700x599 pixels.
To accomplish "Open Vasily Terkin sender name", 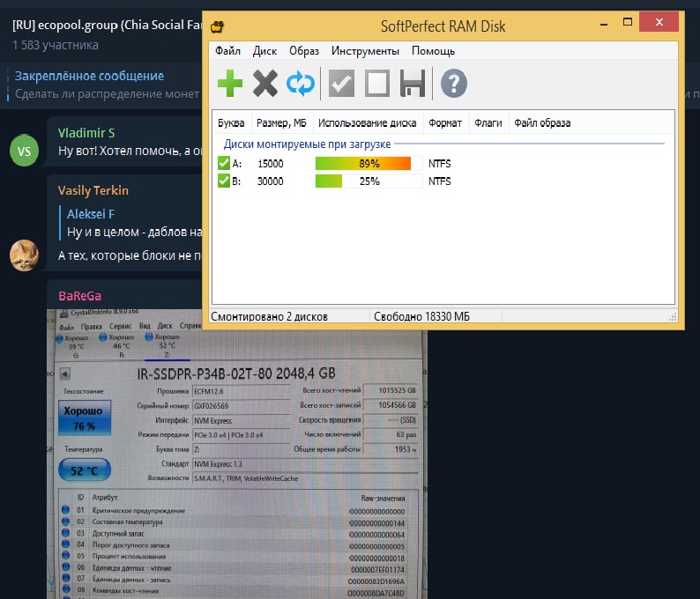I will pyautogui.click(x=93, y=190).
